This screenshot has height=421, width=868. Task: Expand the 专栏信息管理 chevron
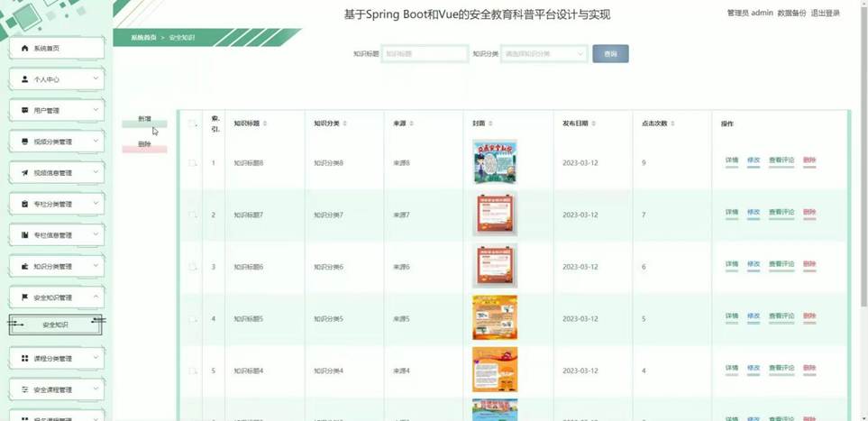pos(96,234)
